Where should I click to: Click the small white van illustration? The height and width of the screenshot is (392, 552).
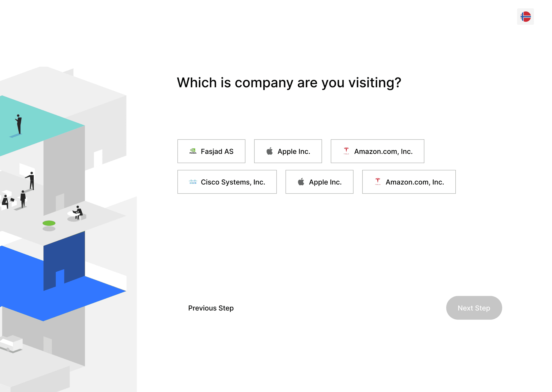(x=11, y=343)
